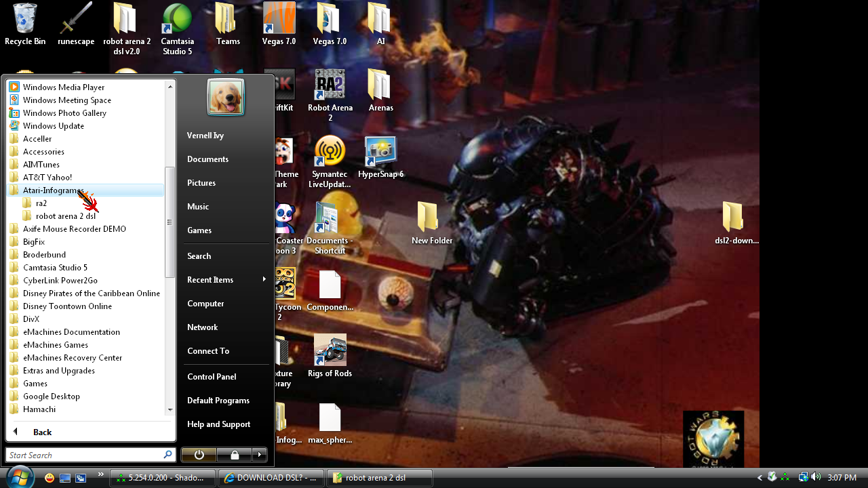Show hidden tray icons arrow
Image resolution: width=868 pixels, height=488 pixels.
pyautogui.click(x=761, y=477)
